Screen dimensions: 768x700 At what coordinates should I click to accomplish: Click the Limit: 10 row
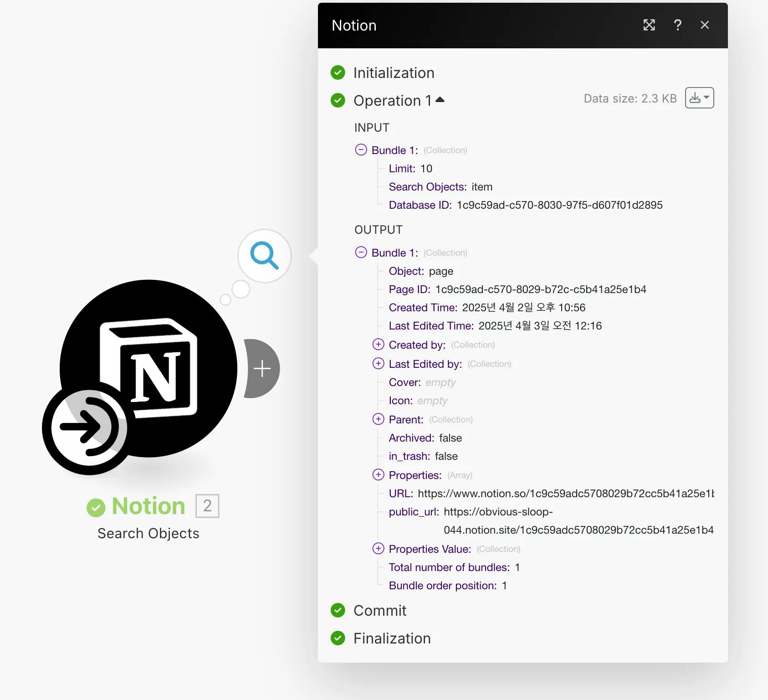410,169
